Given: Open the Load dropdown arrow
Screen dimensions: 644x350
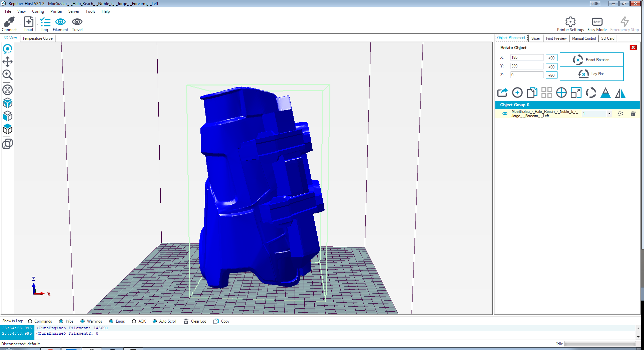Looking at the screenshot, I should (37, 24).
